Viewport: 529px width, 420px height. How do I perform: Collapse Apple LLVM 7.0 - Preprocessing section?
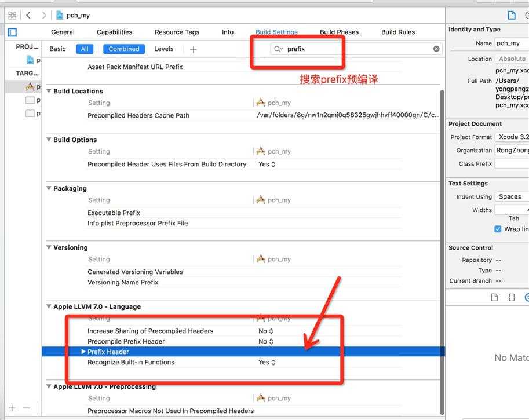point(49,386)
